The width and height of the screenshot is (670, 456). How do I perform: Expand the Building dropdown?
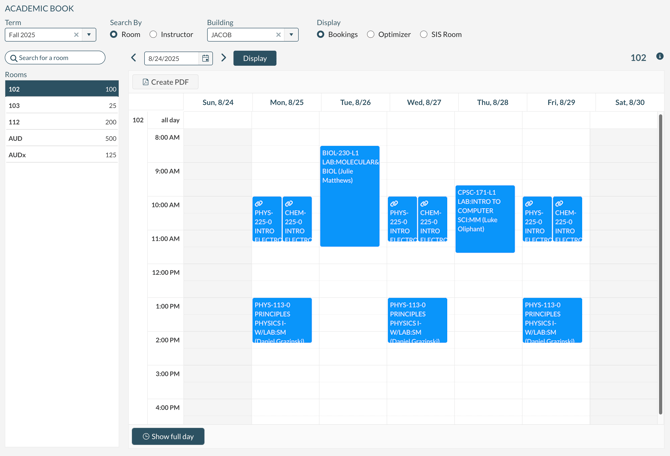(292, 35)
